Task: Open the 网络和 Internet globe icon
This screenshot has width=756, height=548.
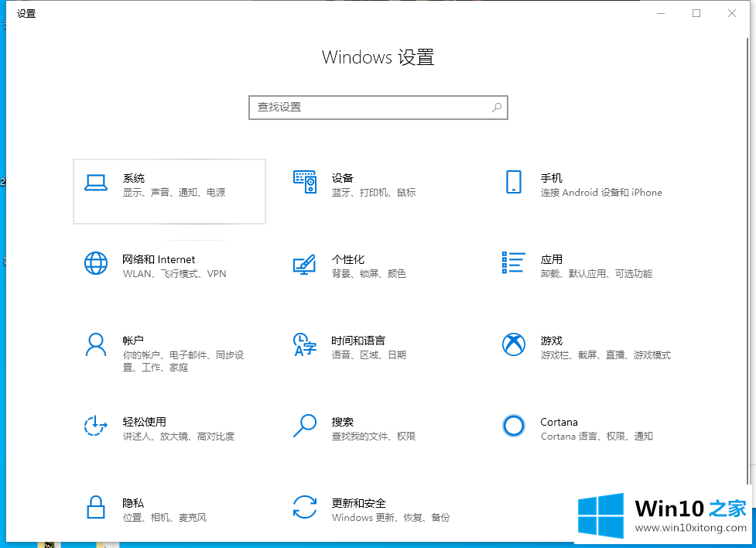Action: pos(96,263)
